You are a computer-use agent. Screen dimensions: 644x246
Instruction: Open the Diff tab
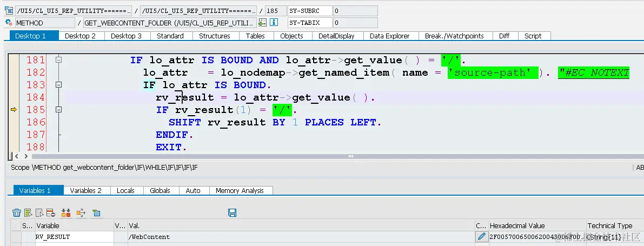click(x=504, y=36)
